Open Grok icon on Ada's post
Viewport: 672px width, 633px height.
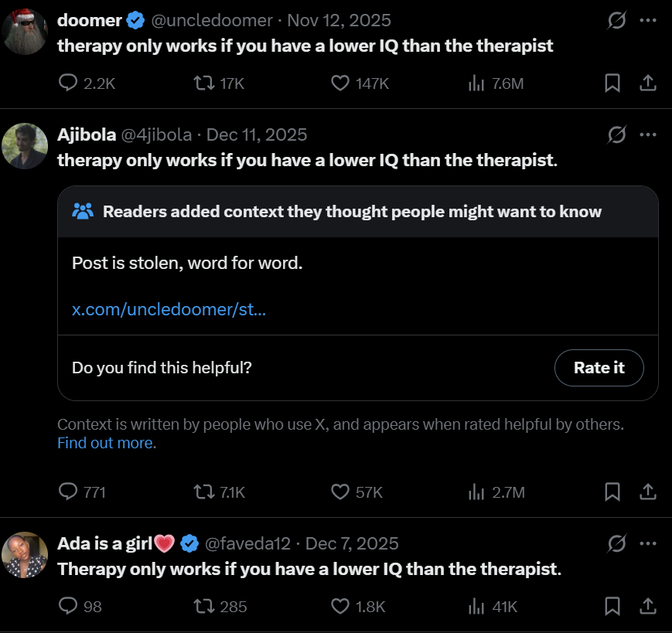pos(616,544)
